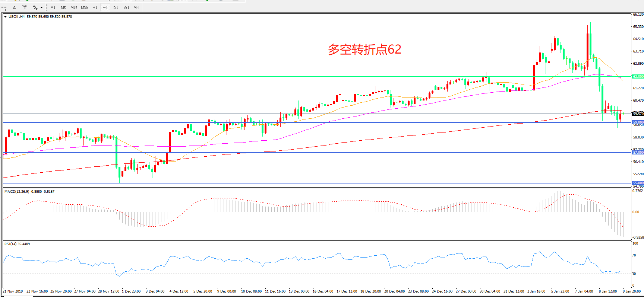This screenshot has height=297, width=644.
Task: Switch to M1 timeframe
Action: (53, 7)
